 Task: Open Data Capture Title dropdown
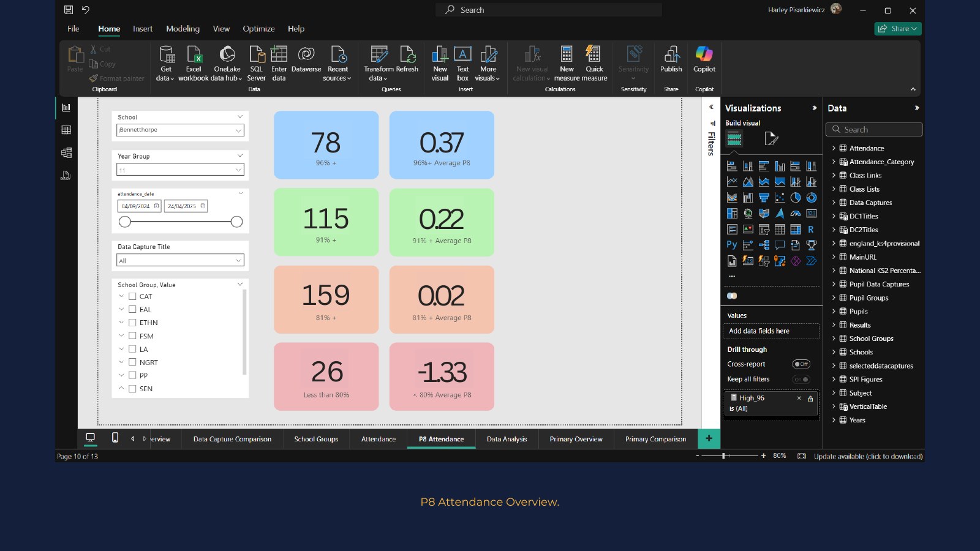tap(180, 260)
